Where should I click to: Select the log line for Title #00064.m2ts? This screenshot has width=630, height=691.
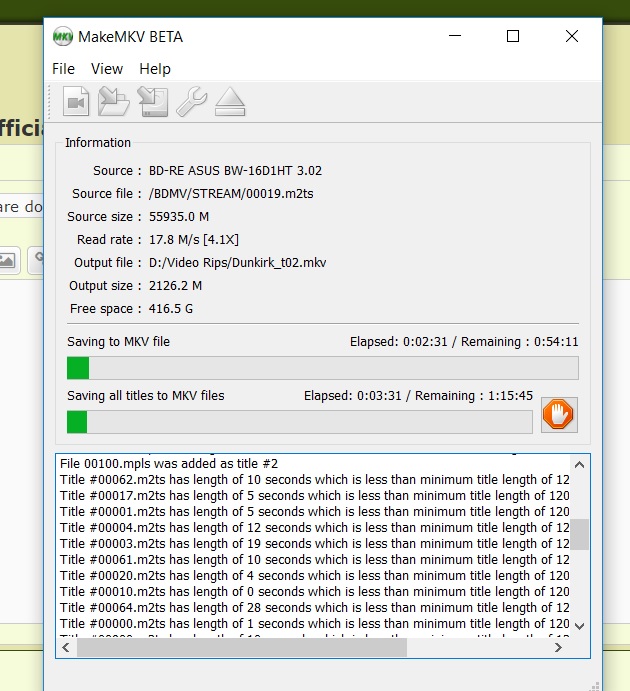(315, 608)
